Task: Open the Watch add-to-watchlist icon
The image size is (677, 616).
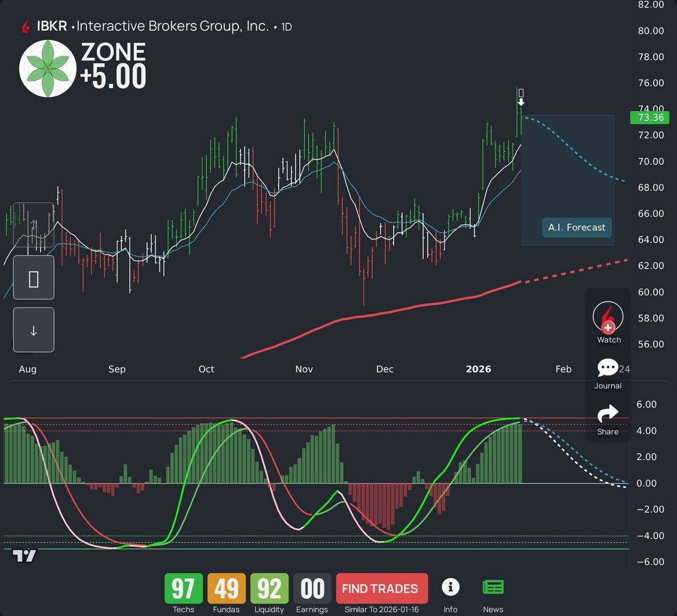Action: pos(607,318)
